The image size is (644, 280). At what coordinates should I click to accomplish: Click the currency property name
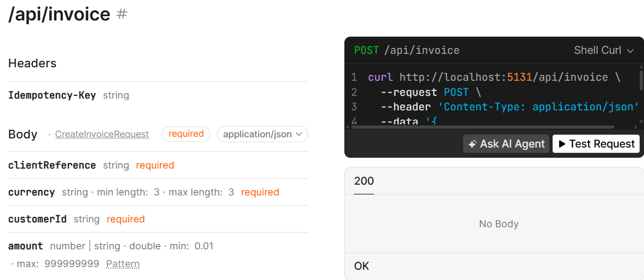pos(32,192)
